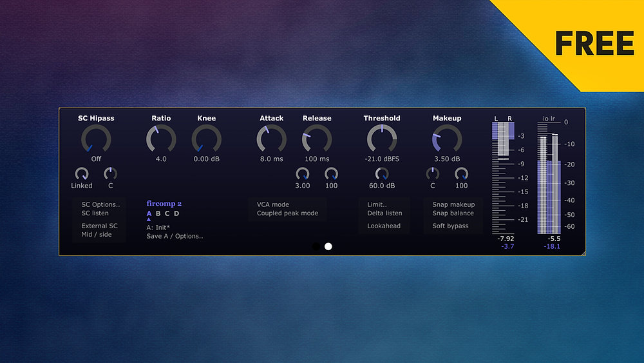Click the SC Hipass knob
Image resolution: width=644 pixels, height=363 pixels.
[x=96, y=140]
